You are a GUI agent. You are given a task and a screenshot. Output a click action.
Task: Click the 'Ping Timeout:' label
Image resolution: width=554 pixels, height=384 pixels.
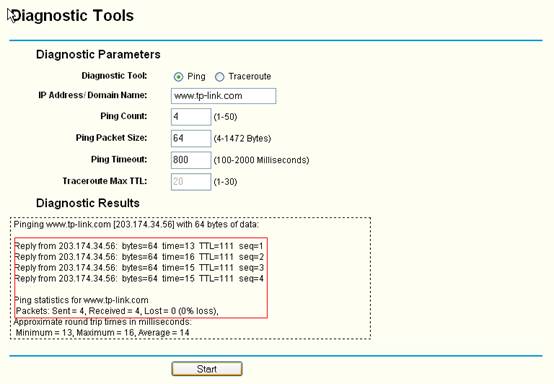pos(119,159)
